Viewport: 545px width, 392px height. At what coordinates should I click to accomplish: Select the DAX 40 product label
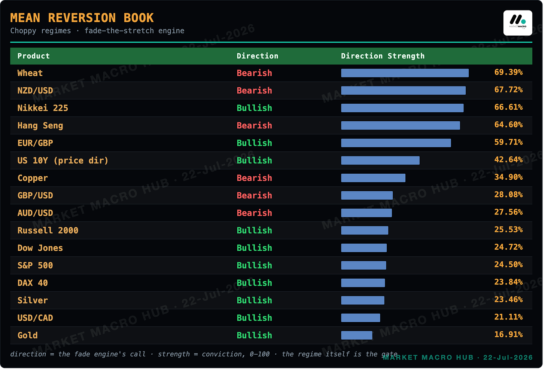(x=33, y=283)
